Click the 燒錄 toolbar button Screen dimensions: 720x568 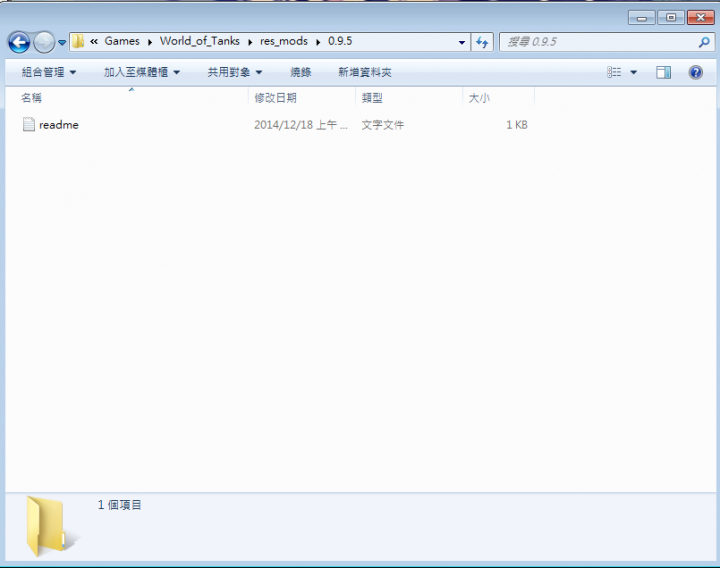(x=301, y=72)
